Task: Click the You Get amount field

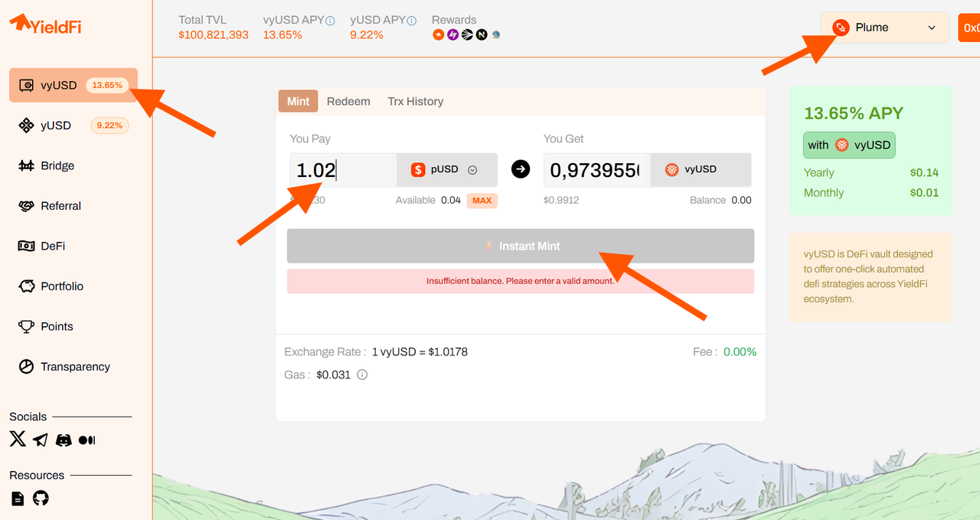Action: pos(597,170)
